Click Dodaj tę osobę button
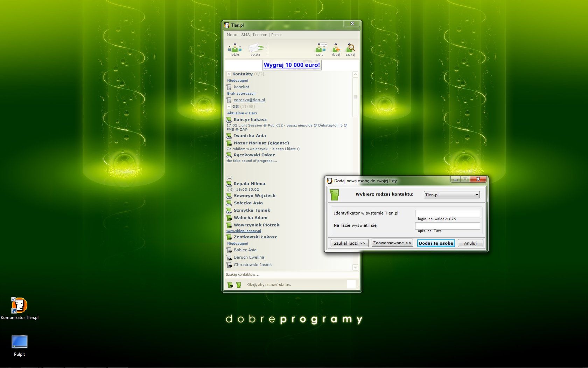This screenshot has width=588, height=368. click(x=436, y=243)
